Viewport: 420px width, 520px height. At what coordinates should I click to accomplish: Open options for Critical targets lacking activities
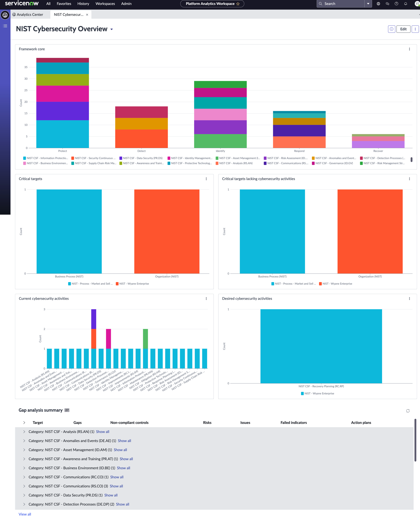(409, 179)
